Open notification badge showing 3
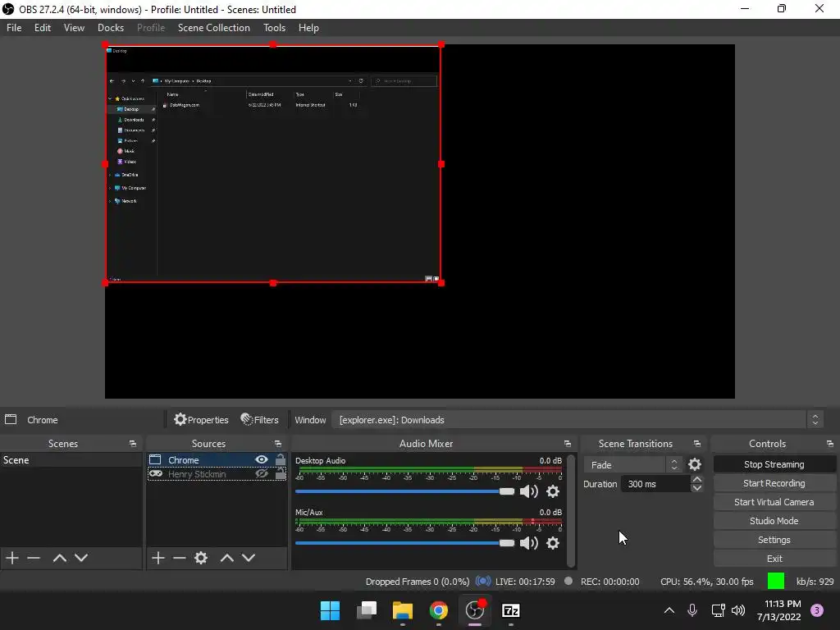 pos(817,610)
